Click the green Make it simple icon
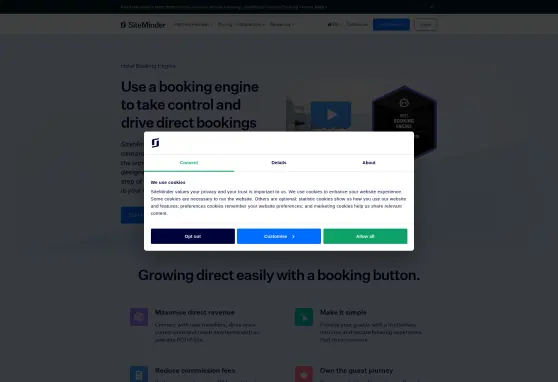The image size is (558, 382). (x=304, y=317)
